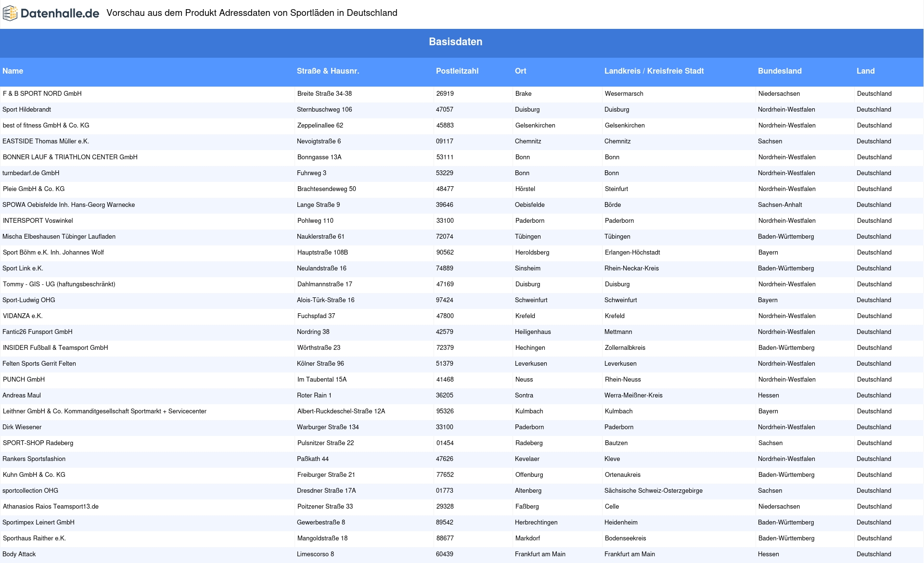Click the district Zollernalbkreis

point(625,347)
